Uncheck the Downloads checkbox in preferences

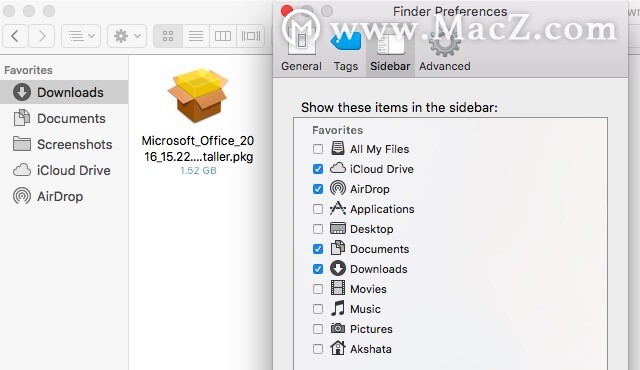click(318, 269)
